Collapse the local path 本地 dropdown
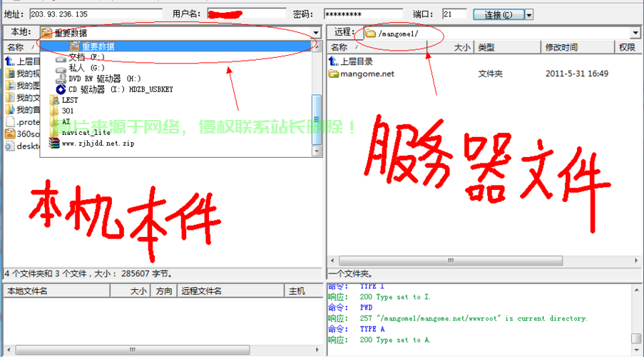This screenshot has height=357, width=644. point(315,33)
